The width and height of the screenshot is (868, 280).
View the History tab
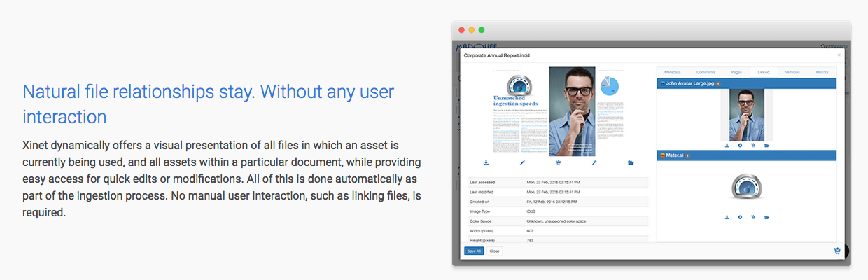point(822,72)
